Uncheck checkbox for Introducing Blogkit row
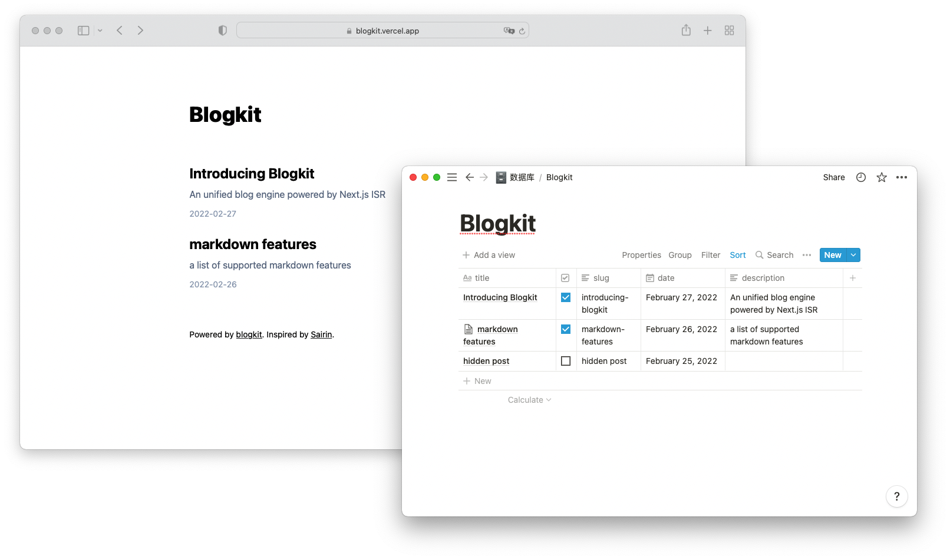The height and width of the screenshot is (560, 950). (x=566, y=297)
